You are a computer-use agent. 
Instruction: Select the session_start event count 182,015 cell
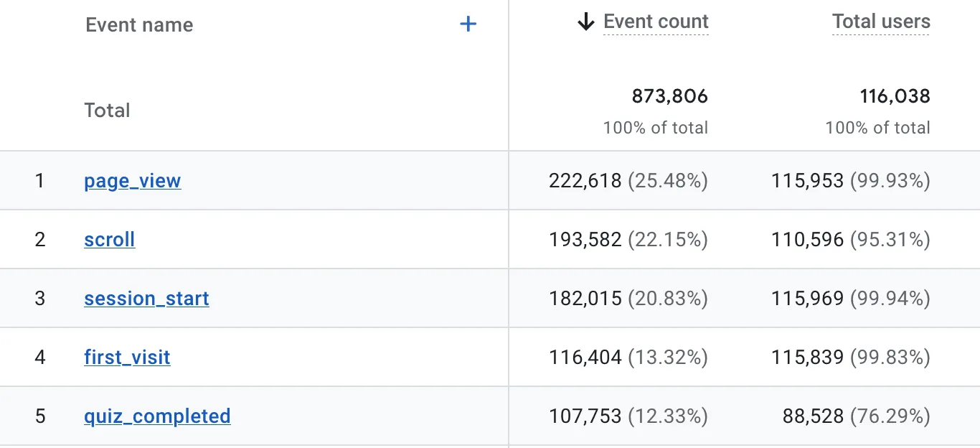(x=628, y=299)
